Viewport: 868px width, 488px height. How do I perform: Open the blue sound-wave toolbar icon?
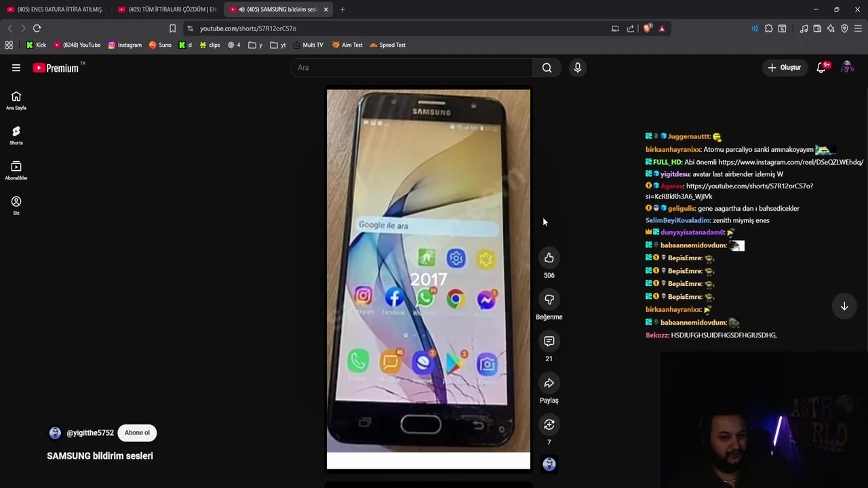click(755, 28)
